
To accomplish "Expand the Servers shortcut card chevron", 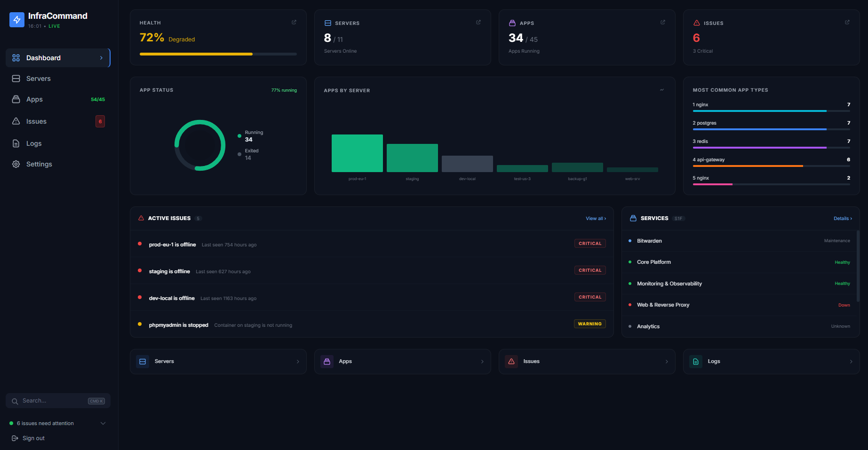I will [297, 361].
